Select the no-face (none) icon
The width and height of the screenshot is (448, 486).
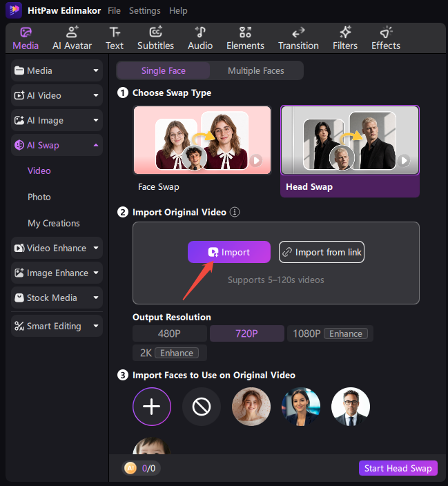(x=202, y=407)
